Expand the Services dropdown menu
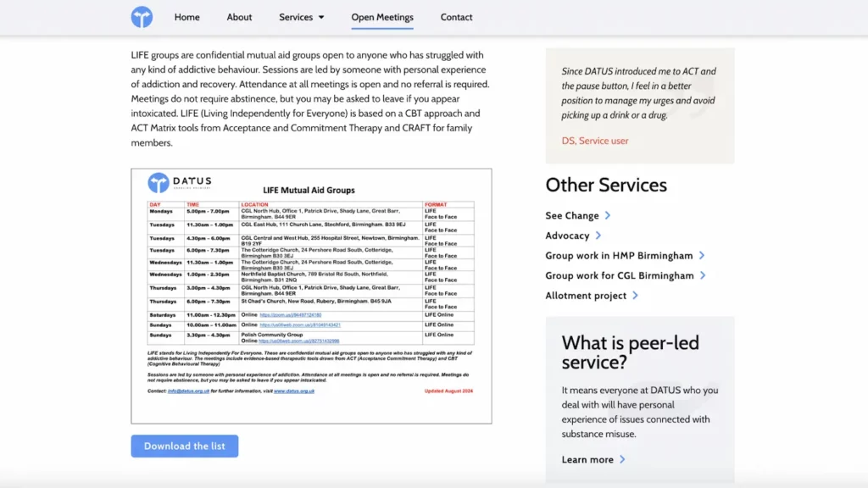 302,17
